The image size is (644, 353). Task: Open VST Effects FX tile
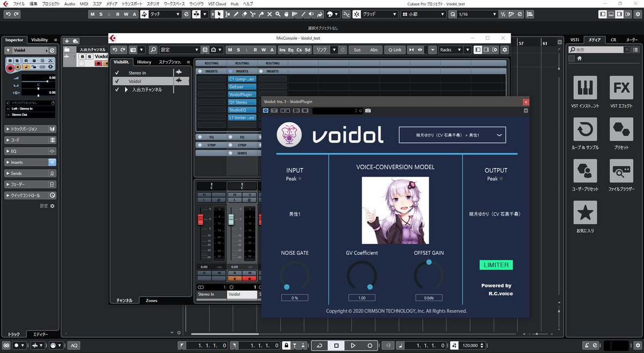click(x=621, y=87)
